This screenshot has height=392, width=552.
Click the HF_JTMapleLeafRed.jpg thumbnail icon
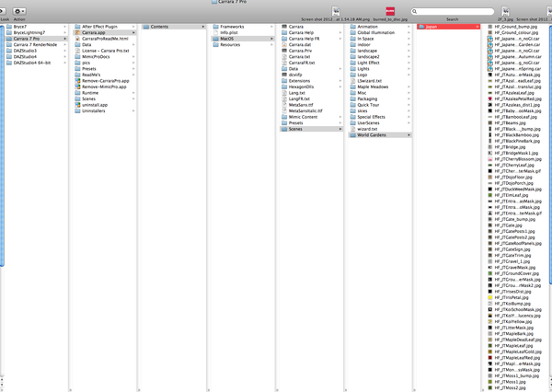[x=490, y=358]
